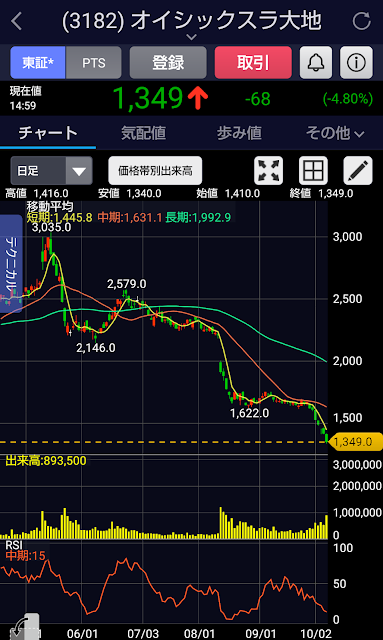Toggle 価格帯別出来高 display

point(155,171)
